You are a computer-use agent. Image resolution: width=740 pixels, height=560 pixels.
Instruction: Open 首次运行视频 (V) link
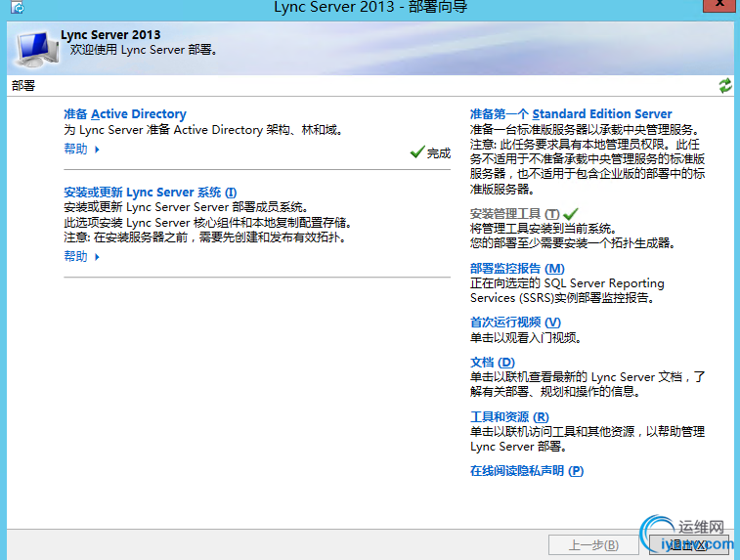tap(515, 323)
